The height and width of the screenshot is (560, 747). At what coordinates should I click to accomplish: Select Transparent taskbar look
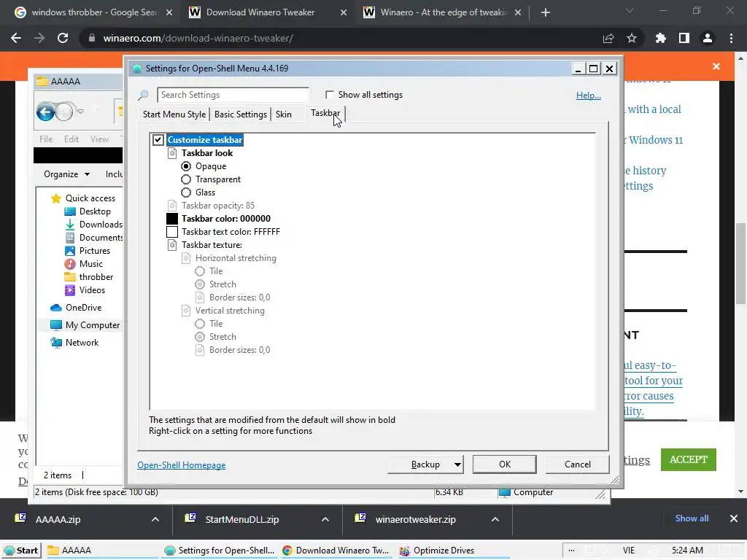tap(186, 179)
